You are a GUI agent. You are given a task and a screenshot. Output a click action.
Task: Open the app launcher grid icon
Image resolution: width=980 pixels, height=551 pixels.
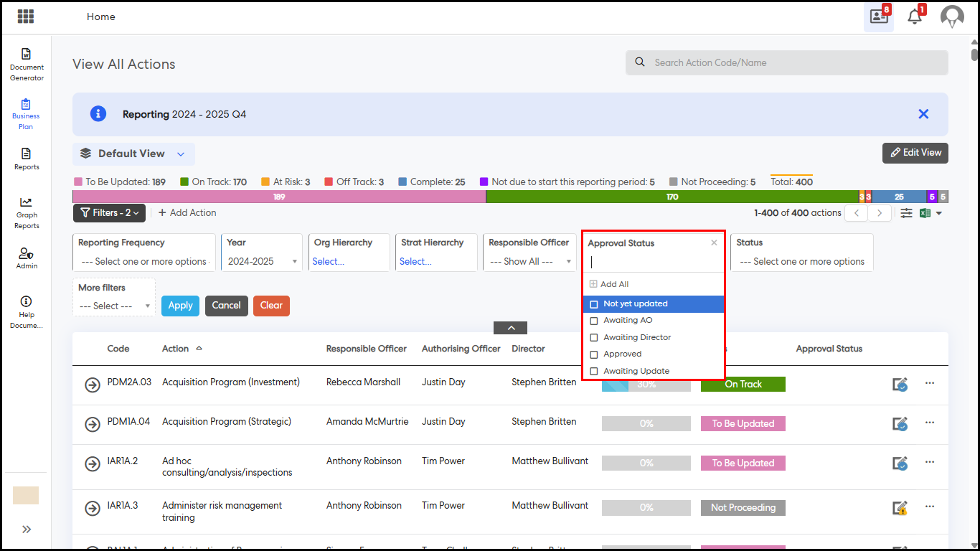click(x=26, y=17)
